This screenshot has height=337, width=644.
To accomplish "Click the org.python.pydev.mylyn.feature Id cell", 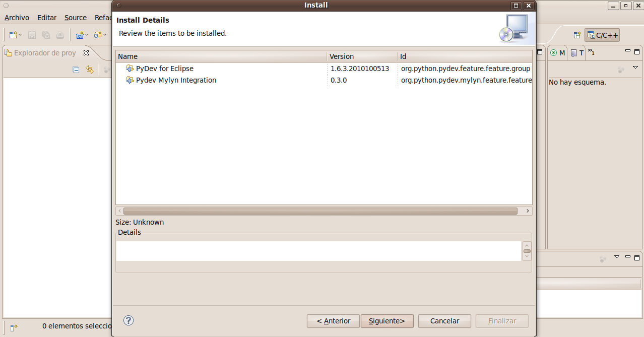I will tap(466, 80).
